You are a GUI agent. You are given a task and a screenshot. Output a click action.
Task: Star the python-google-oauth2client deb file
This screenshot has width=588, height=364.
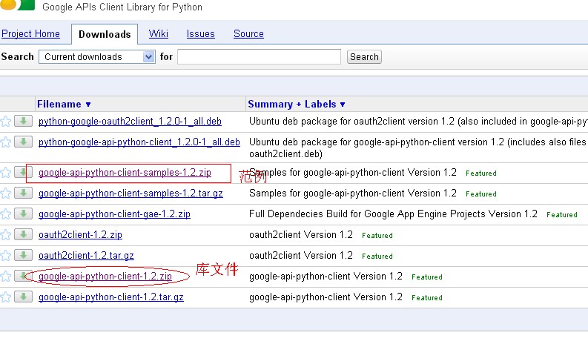[x=5, y=122]
